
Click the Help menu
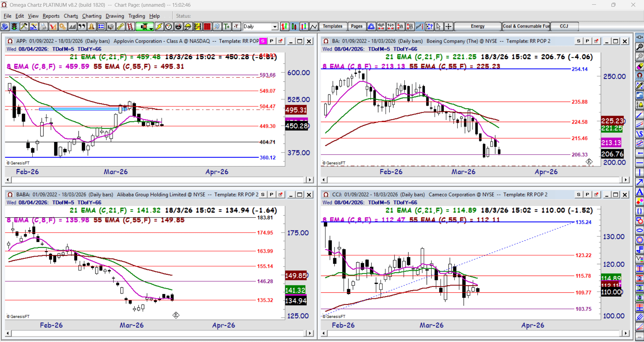tap(155, 16)
